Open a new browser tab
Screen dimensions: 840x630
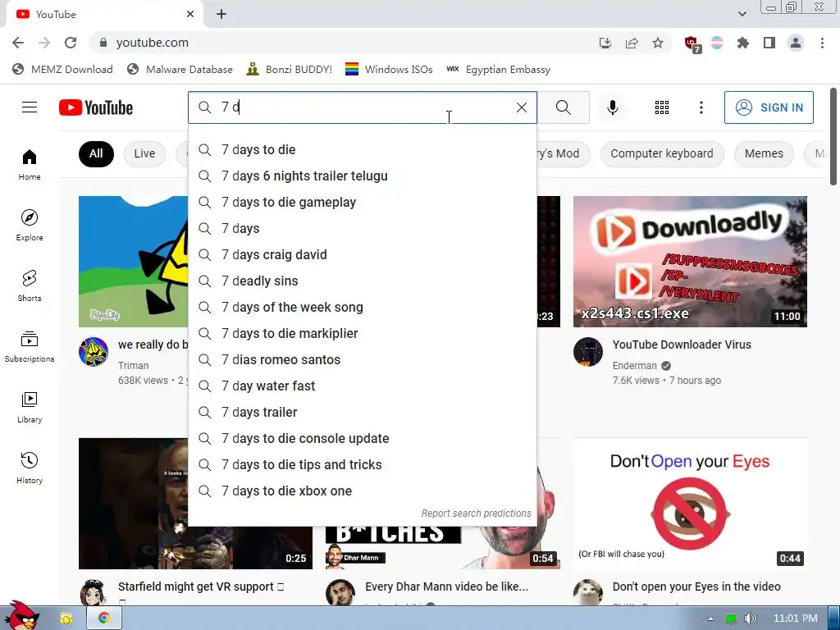[x=221, y=15]
